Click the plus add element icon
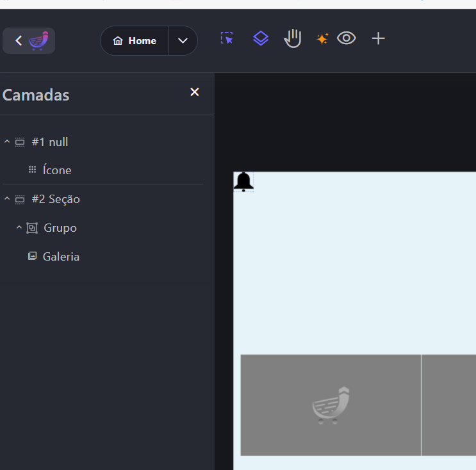The height and width of the screenshot is (470, 476). pyautogui.click(x=379, y=38)
